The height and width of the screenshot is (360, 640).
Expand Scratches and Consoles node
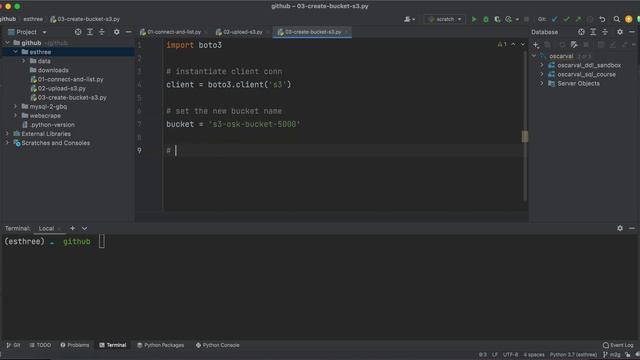(7, 142)
